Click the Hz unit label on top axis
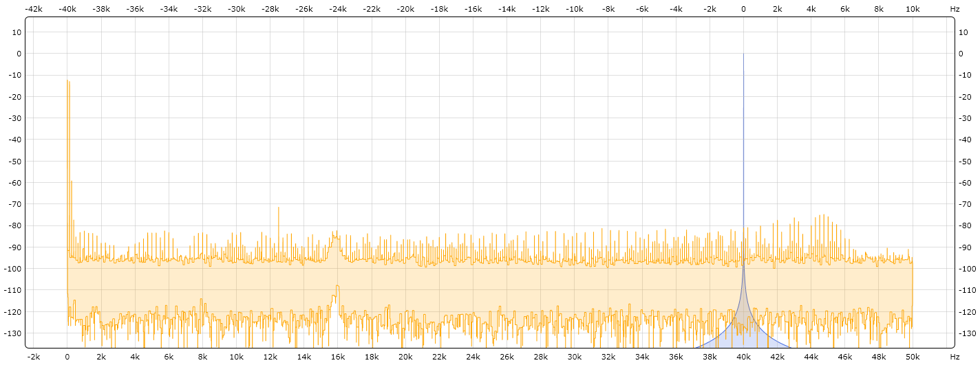980x365 pixels. 955,8
